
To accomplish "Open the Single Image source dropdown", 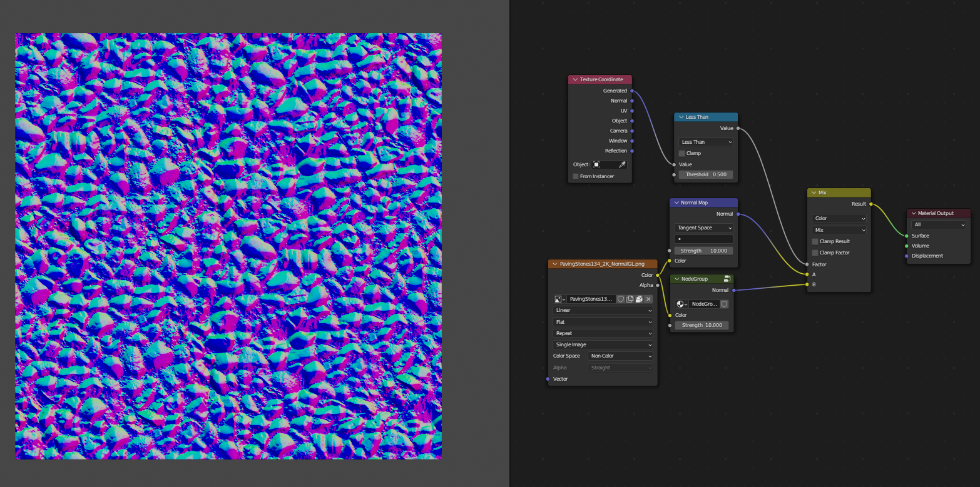I will pos(603,344).
